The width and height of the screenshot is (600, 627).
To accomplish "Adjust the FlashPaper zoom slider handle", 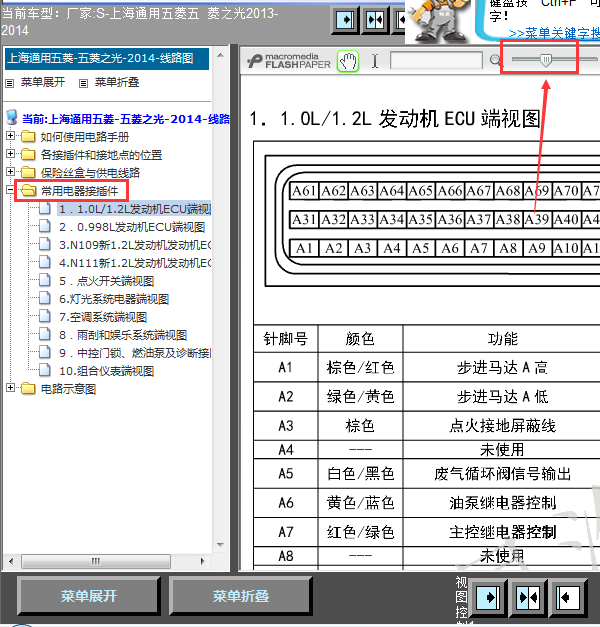I will pyautogui.click(x=546, y=60).
